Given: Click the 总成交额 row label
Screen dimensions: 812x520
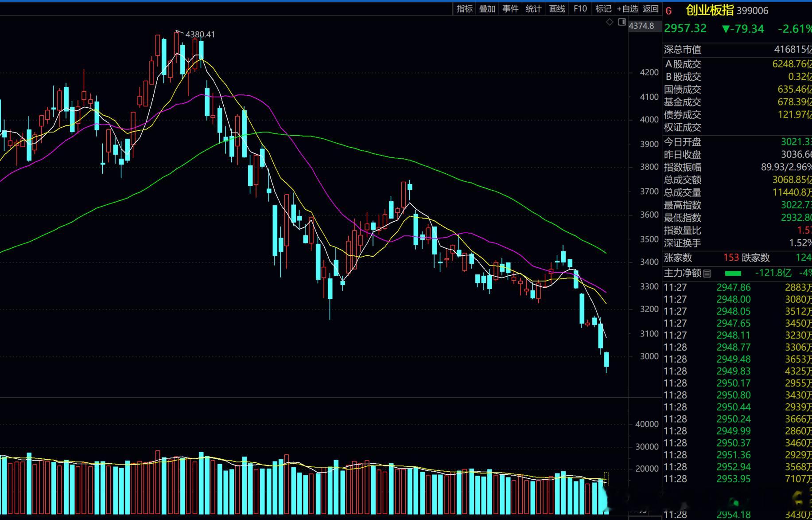Looking at the screenshot, I should tap(683, 180).
